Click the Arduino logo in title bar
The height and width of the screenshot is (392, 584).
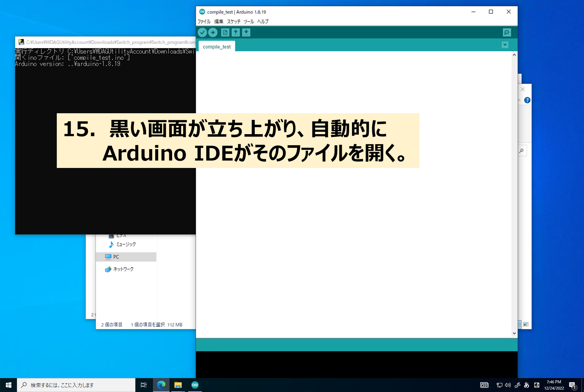tap(202, 12)
